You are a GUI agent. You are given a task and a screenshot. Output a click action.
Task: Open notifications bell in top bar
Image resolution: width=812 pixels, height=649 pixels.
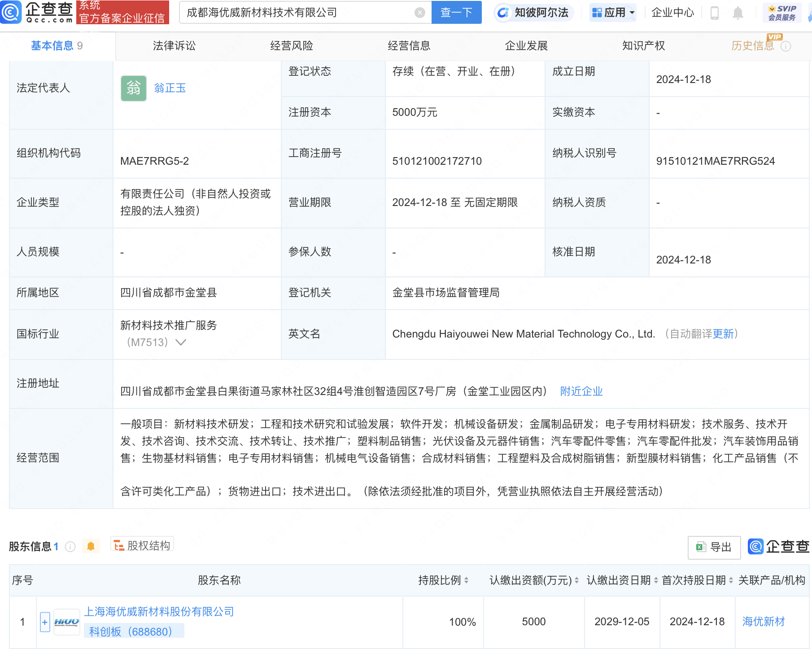(738, 13)
